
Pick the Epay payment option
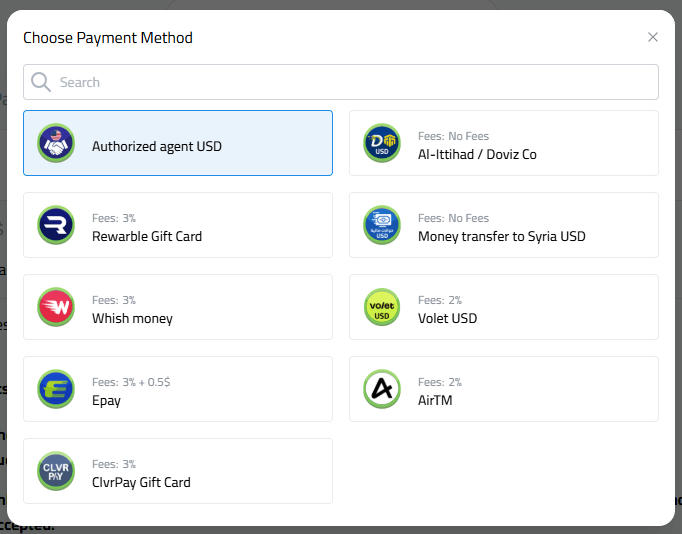(x=178, y=389)
